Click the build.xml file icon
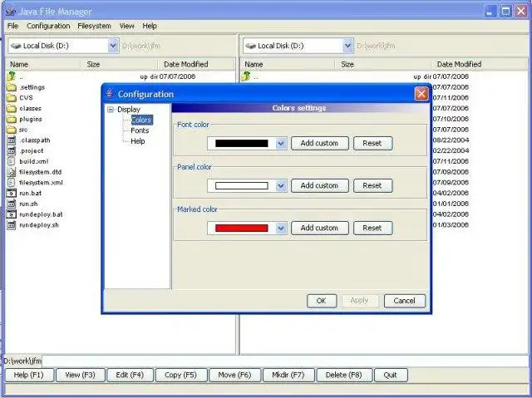 click(12, 161)
